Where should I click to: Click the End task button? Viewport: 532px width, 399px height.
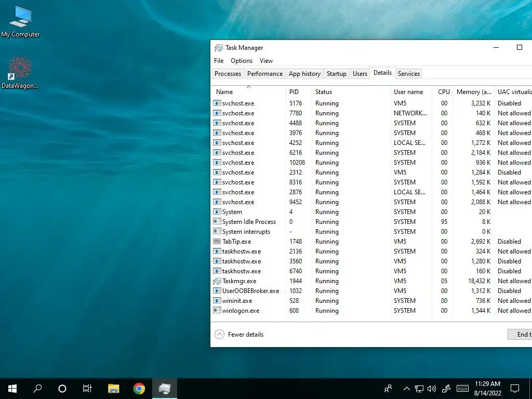pyautogui.click(x=520, y=334)
